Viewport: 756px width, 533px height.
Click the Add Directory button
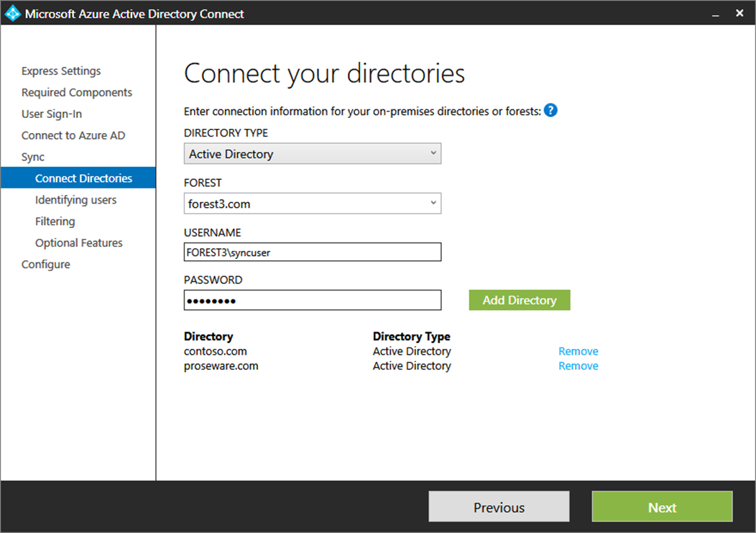[520, 300]
